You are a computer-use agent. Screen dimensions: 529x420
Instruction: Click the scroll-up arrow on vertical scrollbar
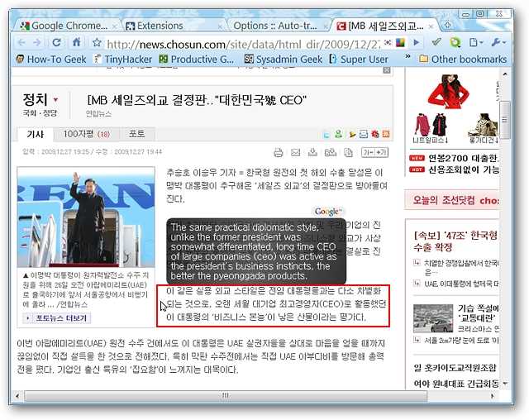pos(505,74)
